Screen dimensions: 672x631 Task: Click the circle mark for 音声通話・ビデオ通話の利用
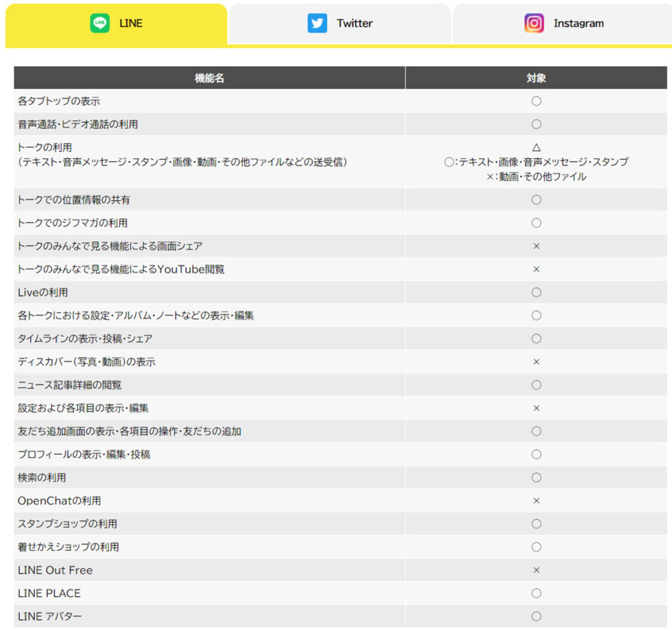click(536, 124)
